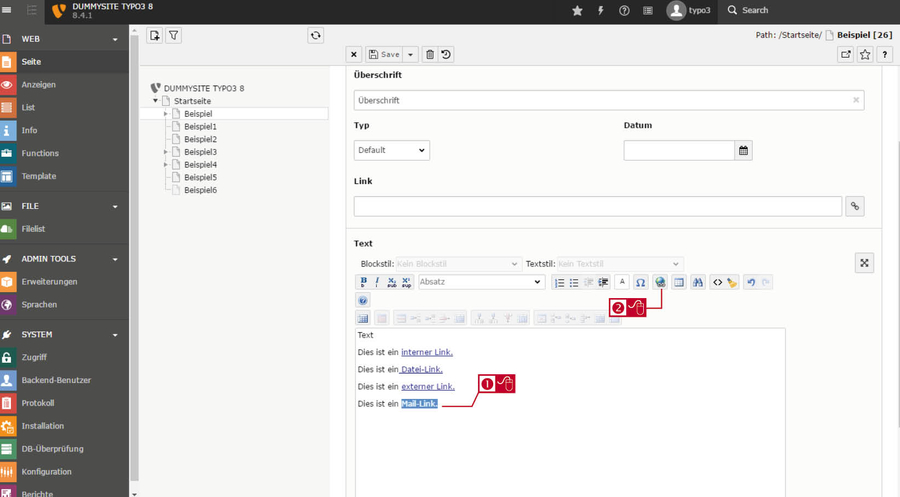This screenshot has height=497, width=900.
Task: Click the insert link globe icon
Action: coord(660,282)
